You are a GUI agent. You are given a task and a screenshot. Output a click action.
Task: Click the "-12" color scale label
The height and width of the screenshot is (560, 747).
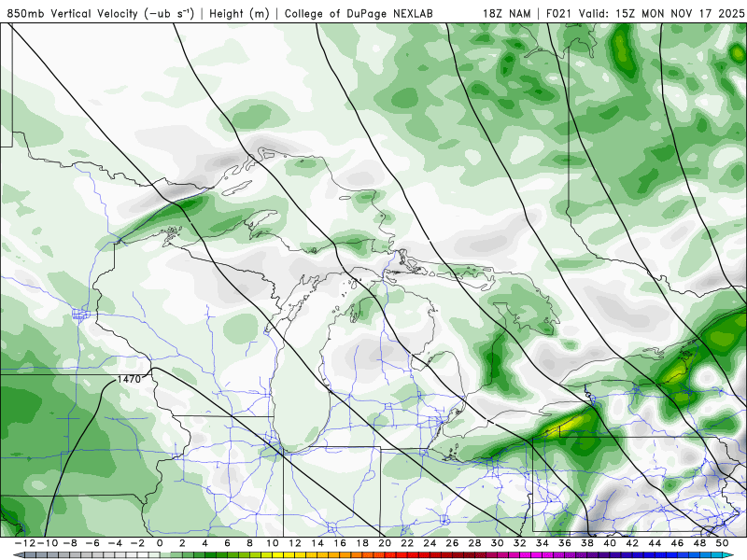(x=24, y=543)
